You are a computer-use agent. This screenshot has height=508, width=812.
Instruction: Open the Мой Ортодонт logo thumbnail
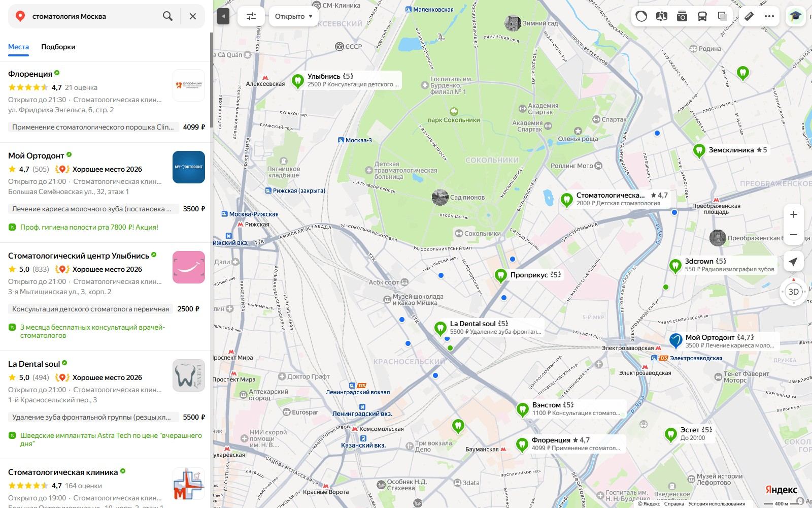coord(189,167)
